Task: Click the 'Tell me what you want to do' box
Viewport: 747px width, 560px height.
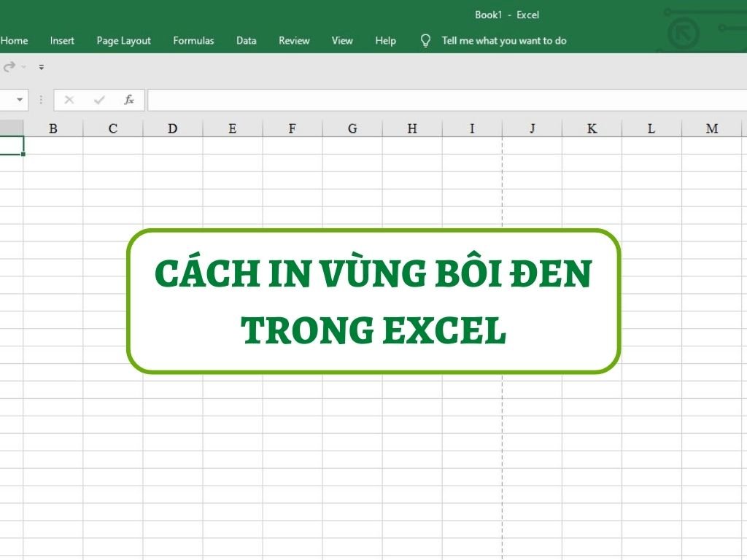Action: (x=504, y=41)
